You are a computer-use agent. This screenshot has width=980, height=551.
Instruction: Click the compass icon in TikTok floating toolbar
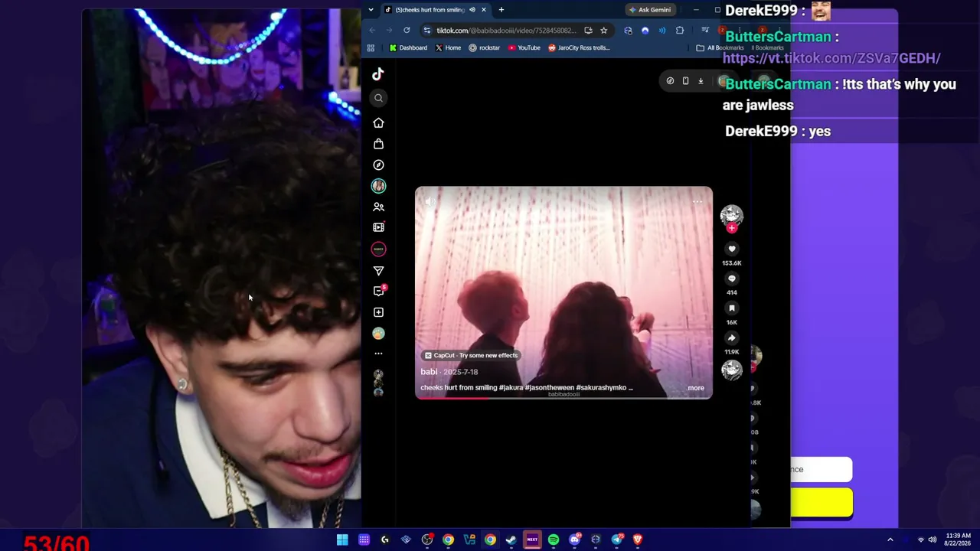point(670,81)
